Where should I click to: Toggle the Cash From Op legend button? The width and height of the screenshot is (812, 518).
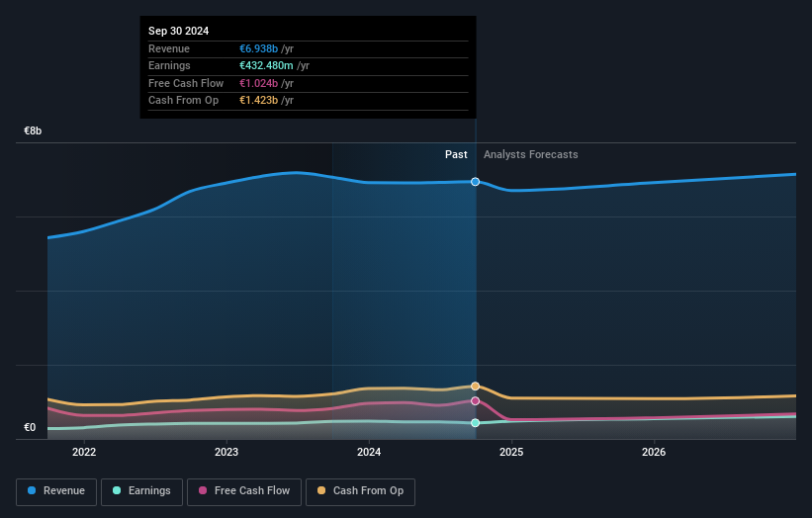click(360, 491)
